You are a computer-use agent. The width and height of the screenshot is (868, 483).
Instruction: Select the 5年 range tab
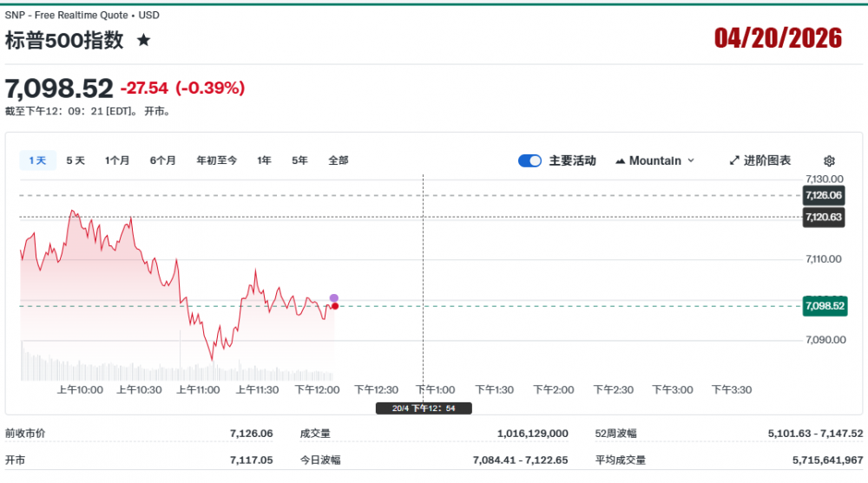coord(299,160)
